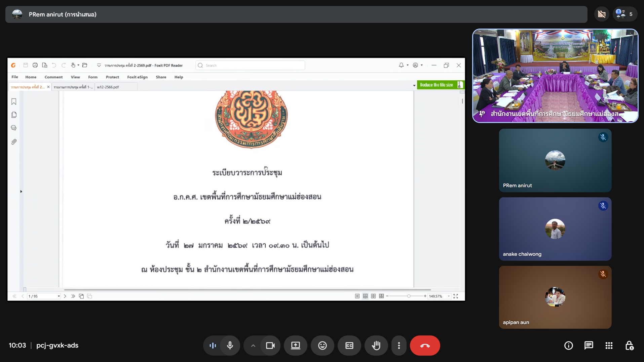
Task: Open meeting details info icon
Action: [568, 346]
